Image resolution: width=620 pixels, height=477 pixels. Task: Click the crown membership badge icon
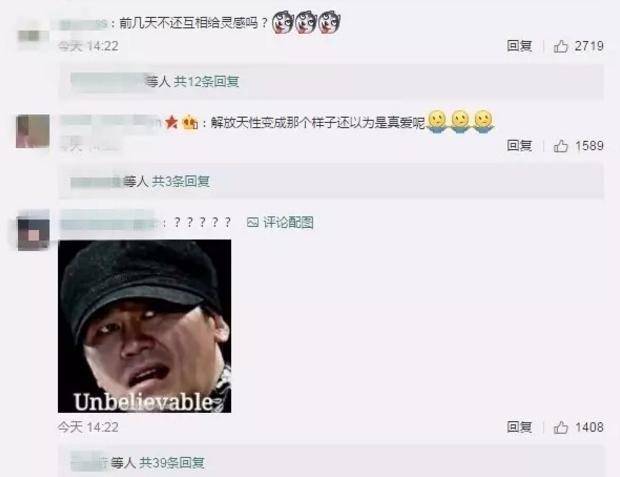[x=190, y=123]
